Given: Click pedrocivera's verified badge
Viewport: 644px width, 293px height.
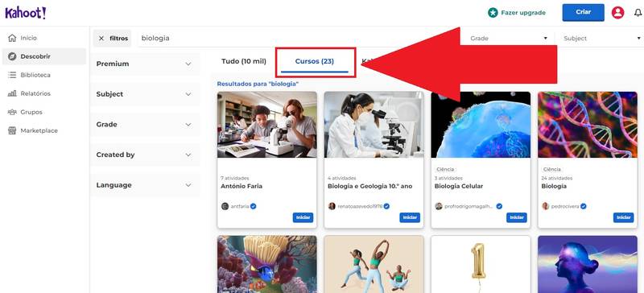Looking at the screenshot, I should click(x=583, y=206).
